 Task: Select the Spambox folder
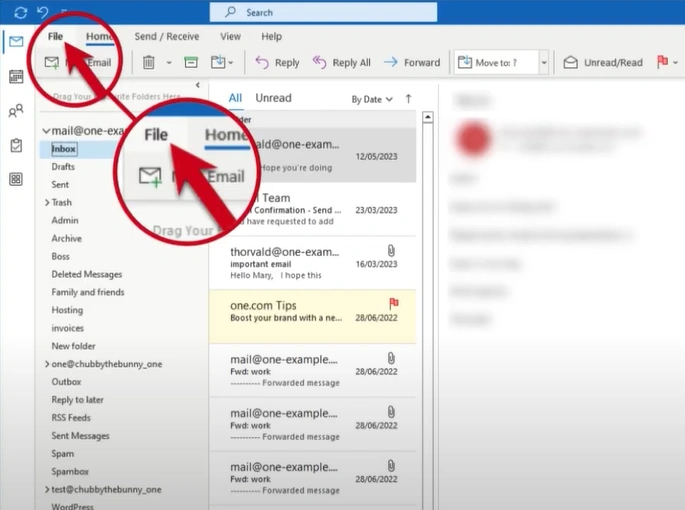pos(70,471)
